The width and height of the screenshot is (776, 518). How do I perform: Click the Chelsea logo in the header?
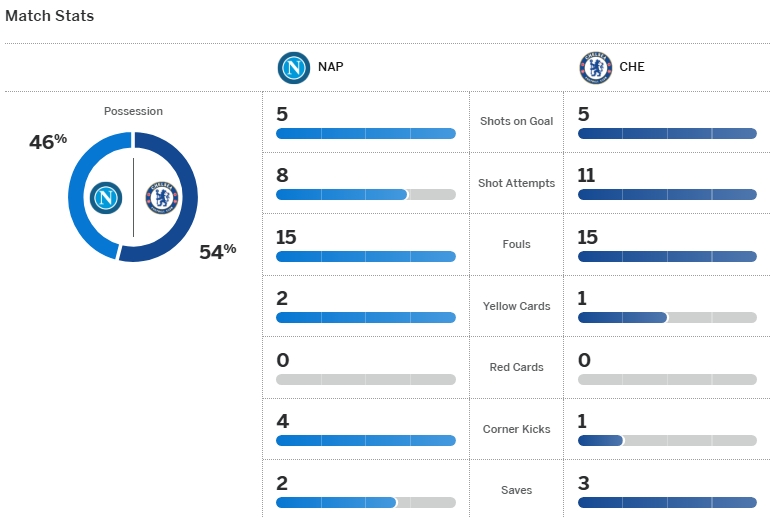595,67
